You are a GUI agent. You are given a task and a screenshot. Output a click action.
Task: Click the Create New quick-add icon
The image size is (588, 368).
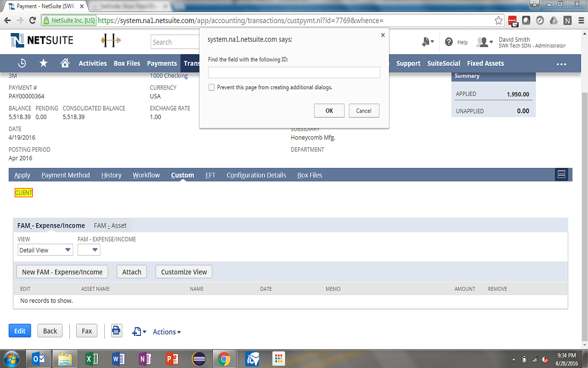click(426, 42)
